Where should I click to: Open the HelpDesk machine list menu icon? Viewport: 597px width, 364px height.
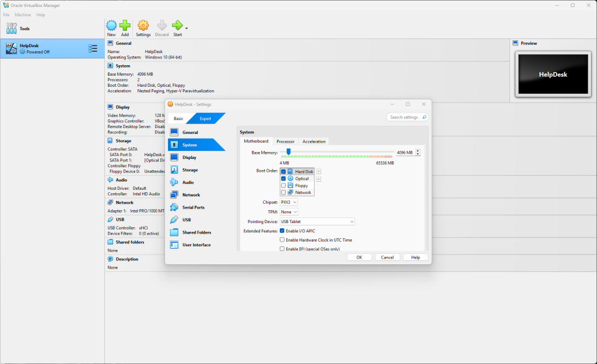(93, 49)
